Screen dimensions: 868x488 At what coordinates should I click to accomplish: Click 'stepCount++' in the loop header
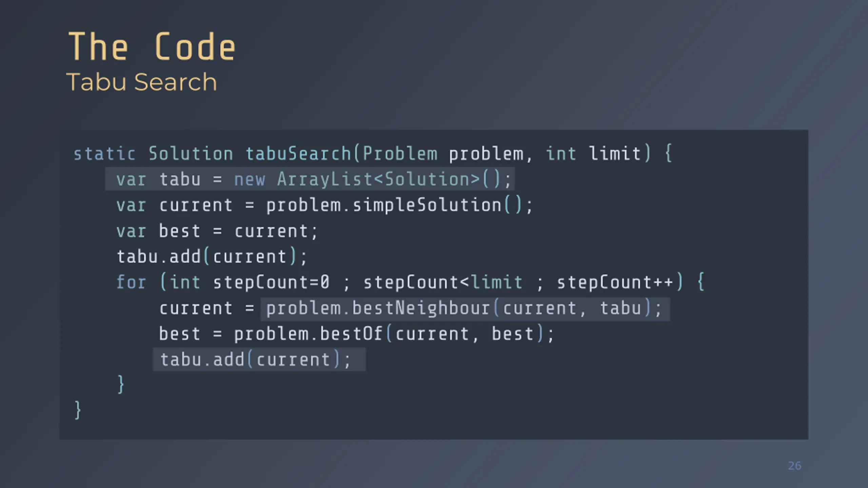click(615, 283)
